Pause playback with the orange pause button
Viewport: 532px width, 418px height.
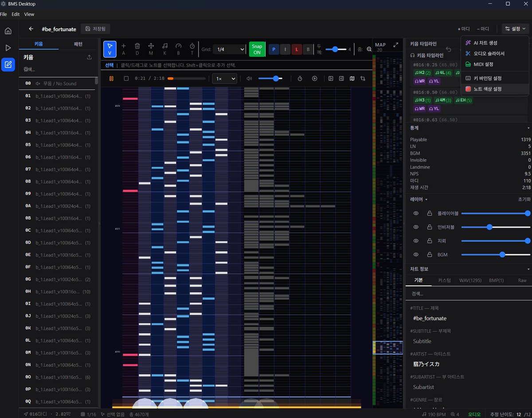[111, 79]
